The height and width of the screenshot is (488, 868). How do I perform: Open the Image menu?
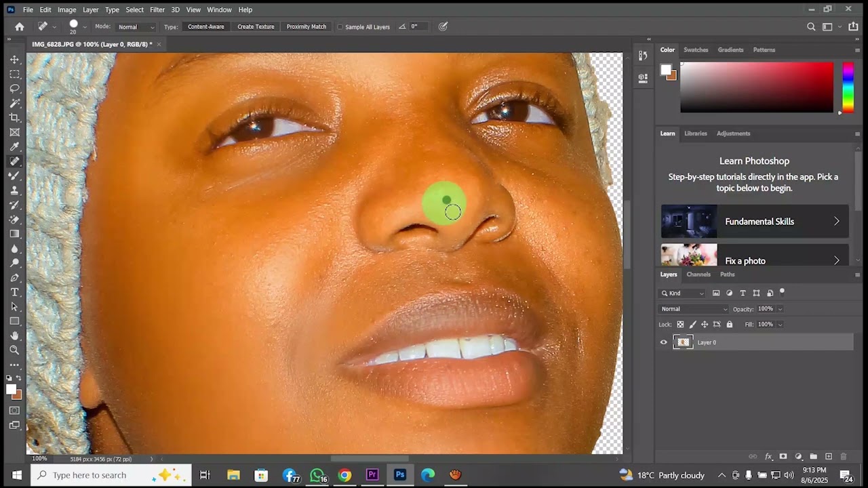66,9
